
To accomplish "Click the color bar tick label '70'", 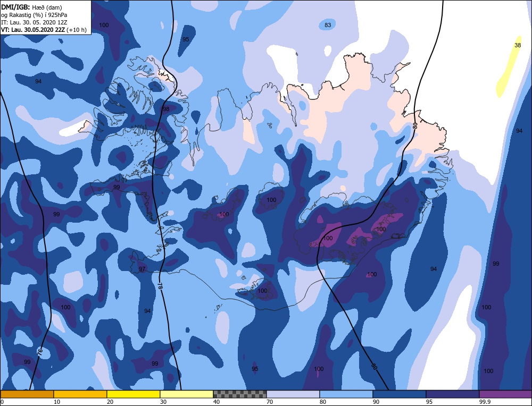I will pos(270,402).
